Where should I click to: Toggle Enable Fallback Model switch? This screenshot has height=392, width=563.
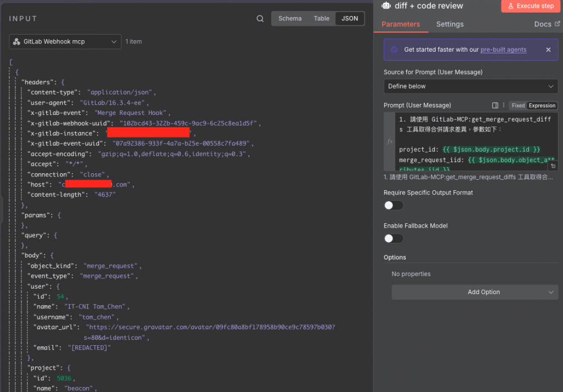pyautogui.click(x=394, y=239)
